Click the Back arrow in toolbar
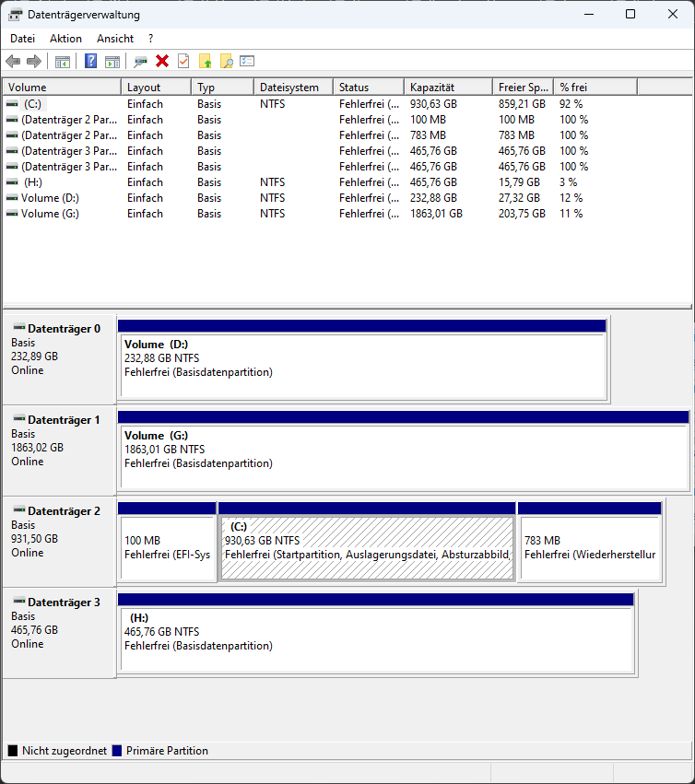 (13, 62)
